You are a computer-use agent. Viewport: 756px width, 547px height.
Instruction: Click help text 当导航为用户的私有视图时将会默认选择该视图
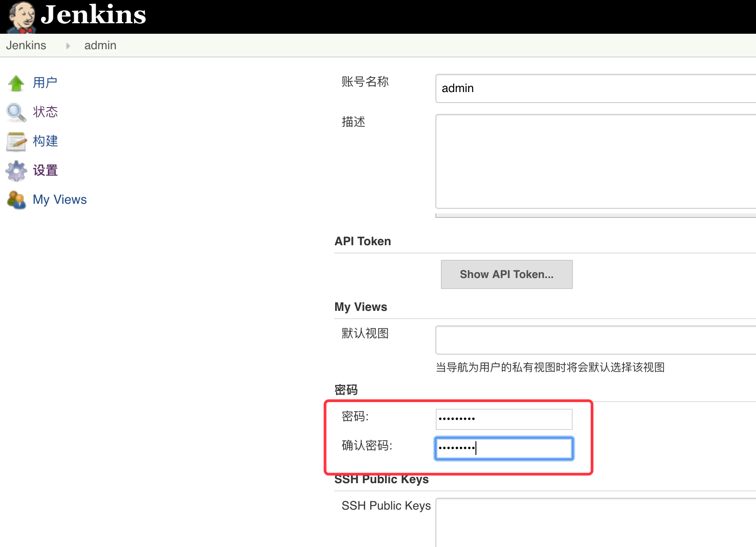tap(550, 367)
